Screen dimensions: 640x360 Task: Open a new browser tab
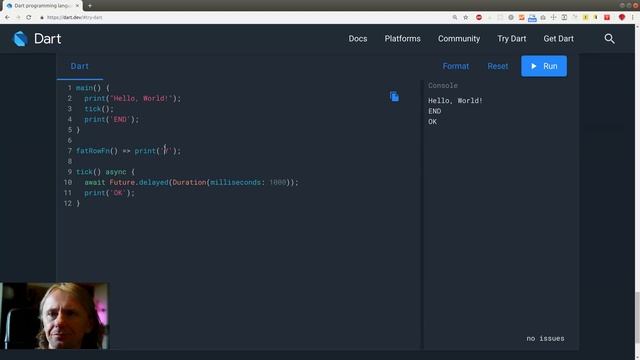[90, 6]
